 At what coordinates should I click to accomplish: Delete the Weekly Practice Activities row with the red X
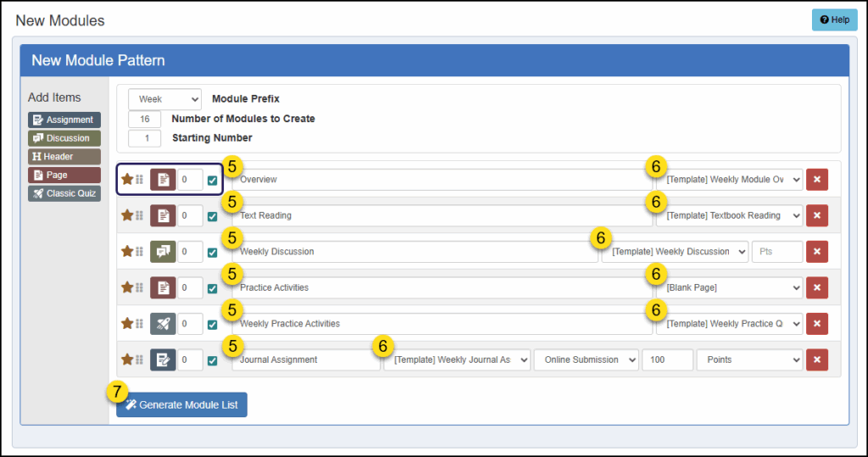817,324
